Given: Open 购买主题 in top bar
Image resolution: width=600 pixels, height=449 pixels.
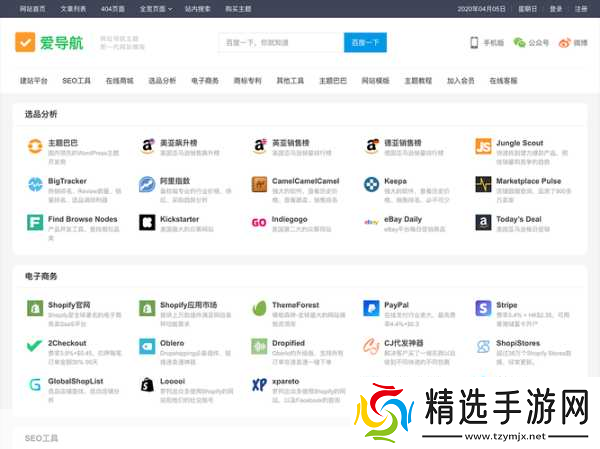Looking at the screenshot, I should [238, 9].
